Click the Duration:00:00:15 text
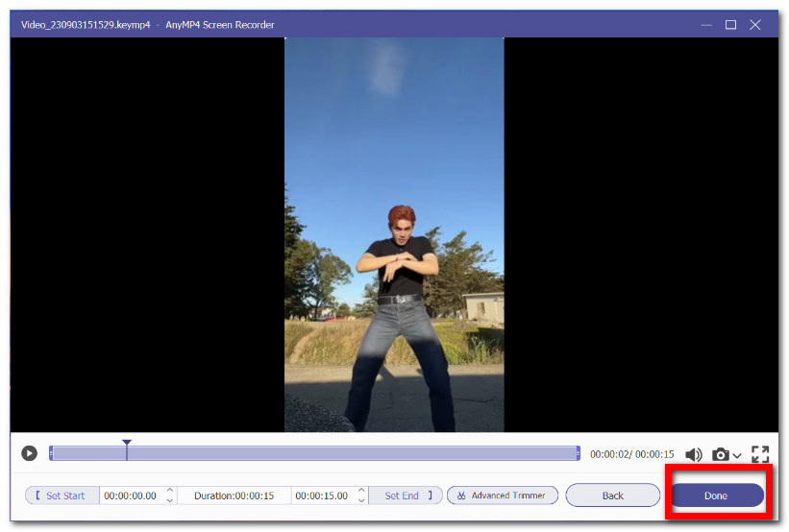This screenshot has width=789, height=532. pos(234,496)
